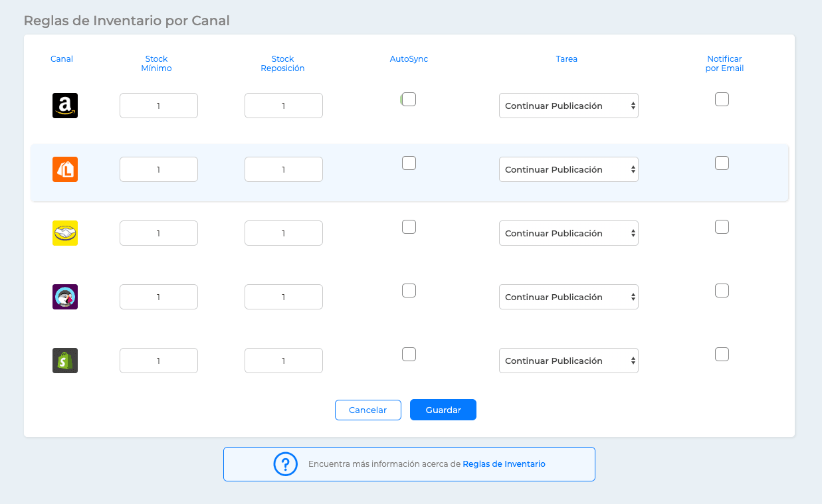Check Notificar por Email for Linio
Image resolution: width=822 pixels, height=504 pixels.
point(722,163)
